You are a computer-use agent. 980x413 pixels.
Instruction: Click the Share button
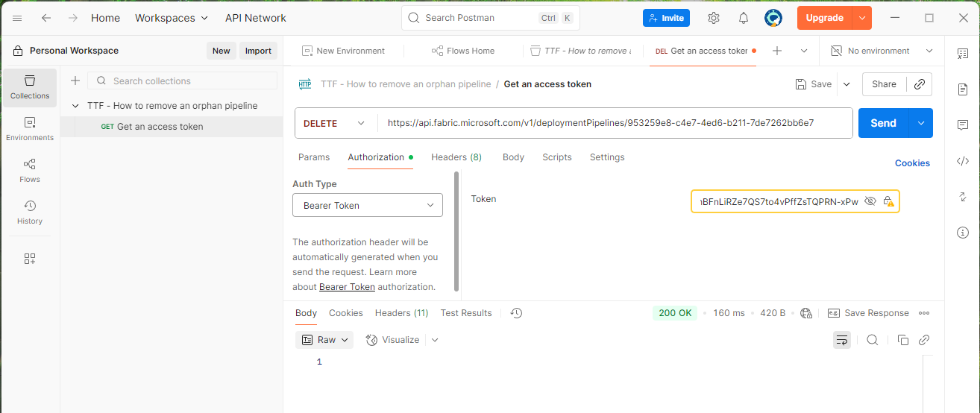point(884,84)
